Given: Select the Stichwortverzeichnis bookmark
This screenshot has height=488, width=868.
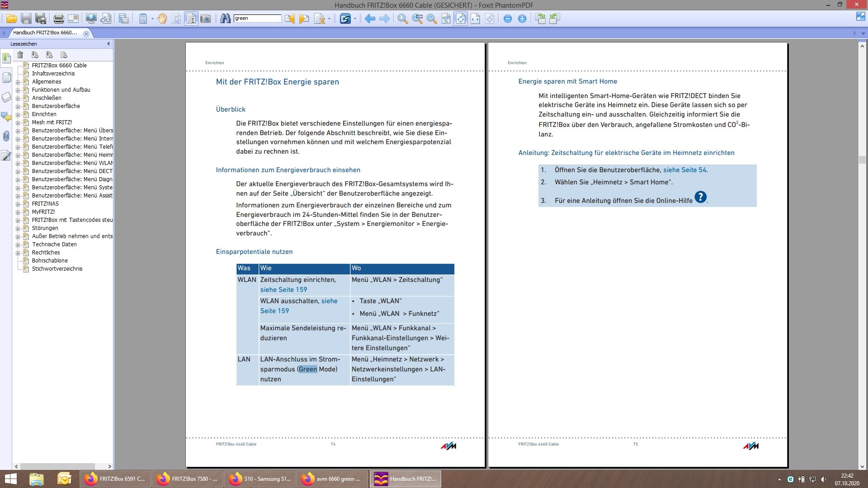Looking at the screenshot, I should (x=57, y=269).
